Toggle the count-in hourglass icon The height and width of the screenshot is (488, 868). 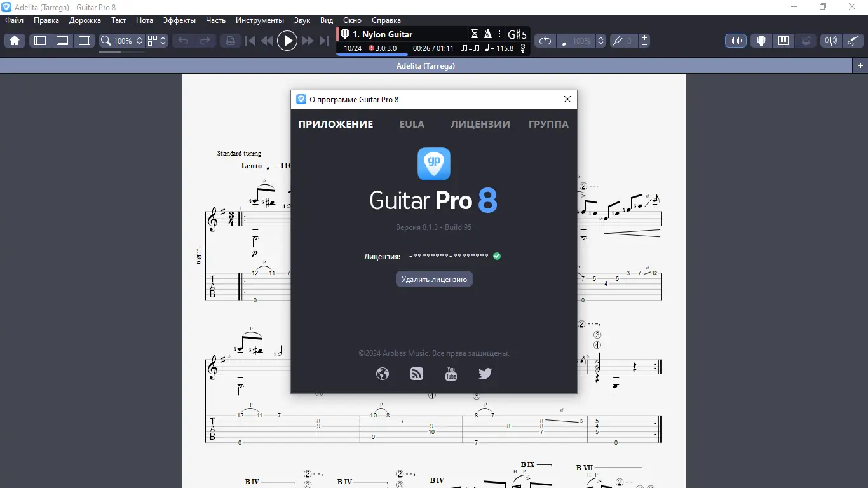click(x=475, y=34)
